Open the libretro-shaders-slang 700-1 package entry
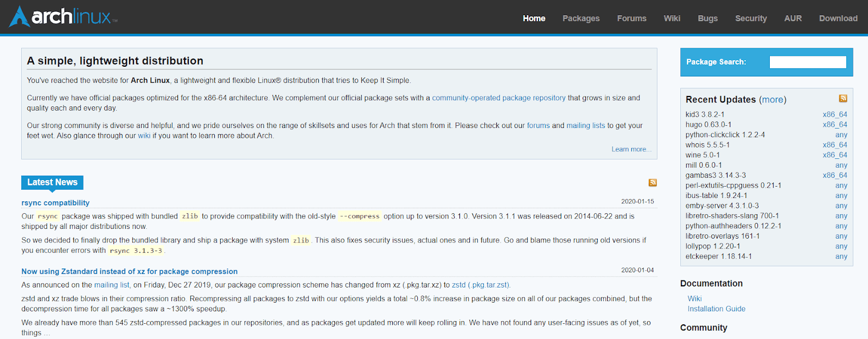Image resolution: width=868 pixels, height=339 pixels. tap(732, 216)
